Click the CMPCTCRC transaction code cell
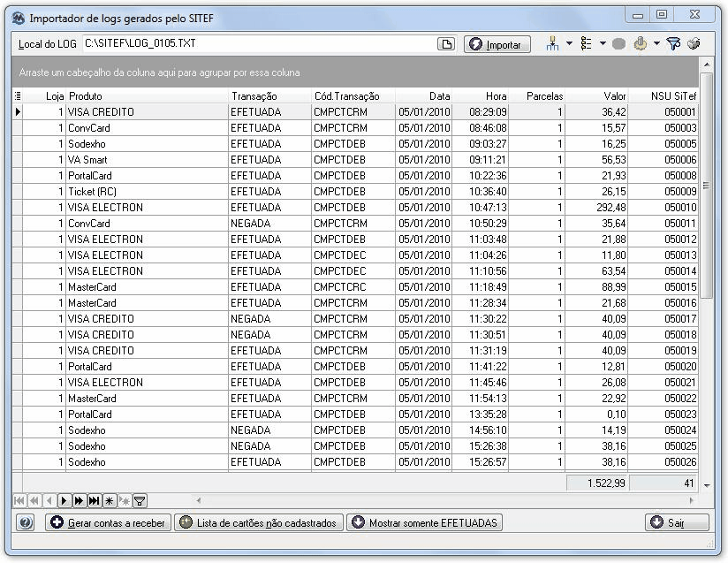The image size is (728, 563). pos(353,287)
